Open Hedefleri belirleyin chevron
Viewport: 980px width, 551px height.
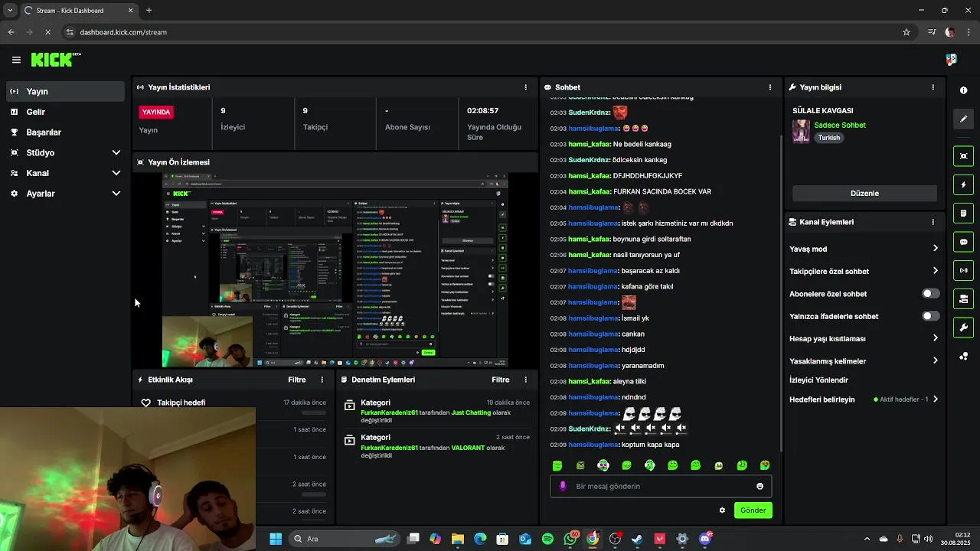[x=935, y=399]
